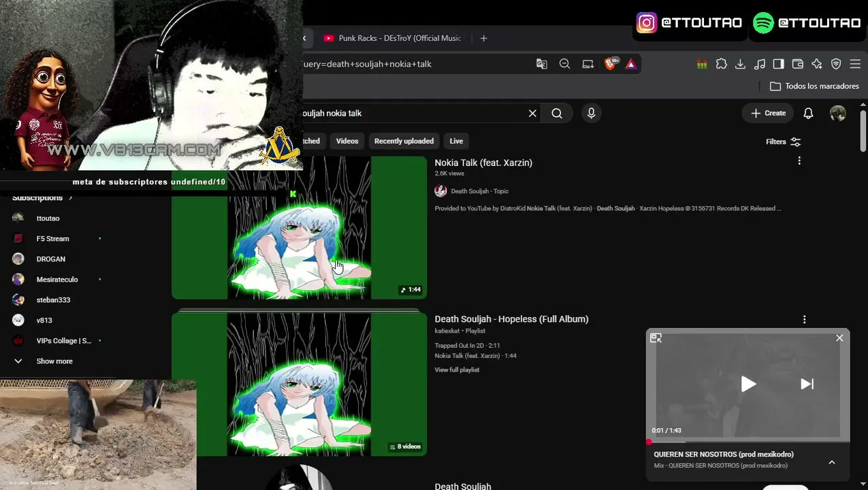The width and height of the screenshot is (868, 490).
Task: Skip to the next video in miniplayer
Action: pos(807,384)
